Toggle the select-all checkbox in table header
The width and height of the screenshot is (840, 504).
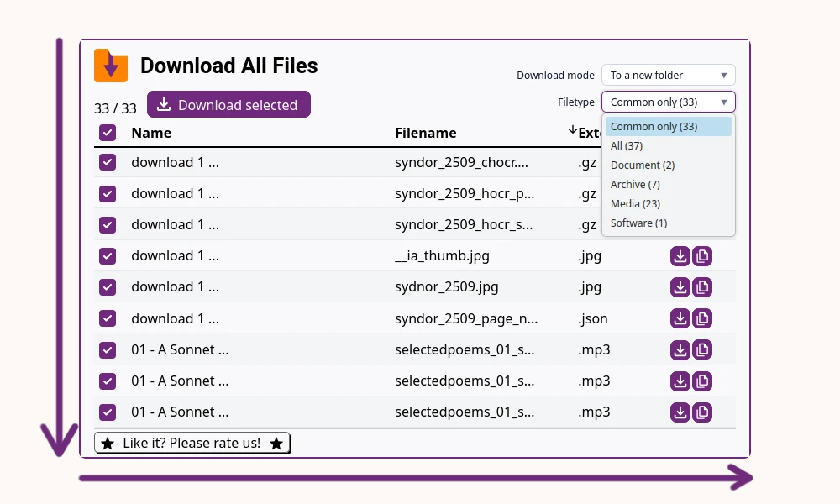pos(108,133)
